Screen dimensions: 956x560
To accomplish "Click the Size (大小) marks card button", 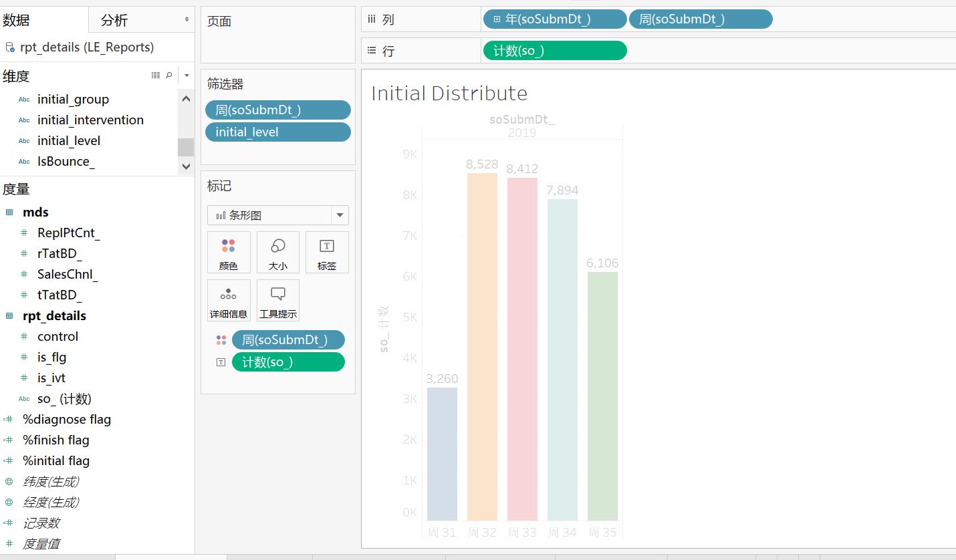I will click(x=278, y=252).
